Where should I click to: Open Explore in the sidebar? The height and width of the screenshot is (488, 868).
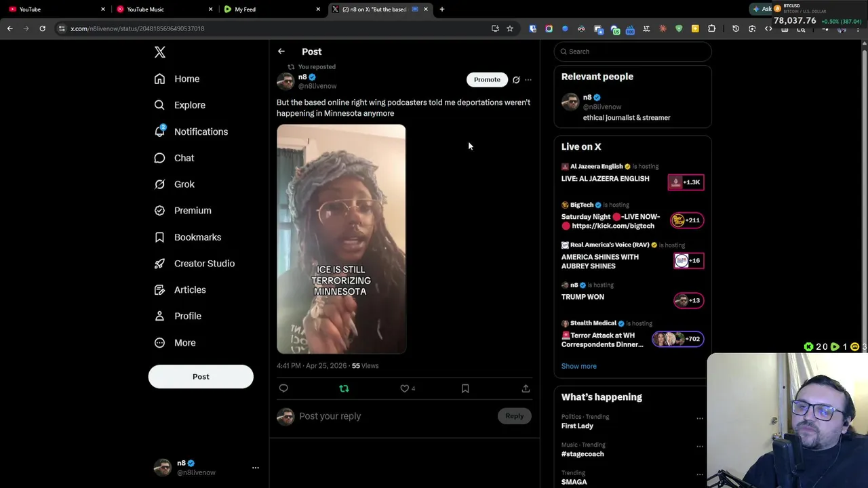pyautogui.click(x=180, y=105)
